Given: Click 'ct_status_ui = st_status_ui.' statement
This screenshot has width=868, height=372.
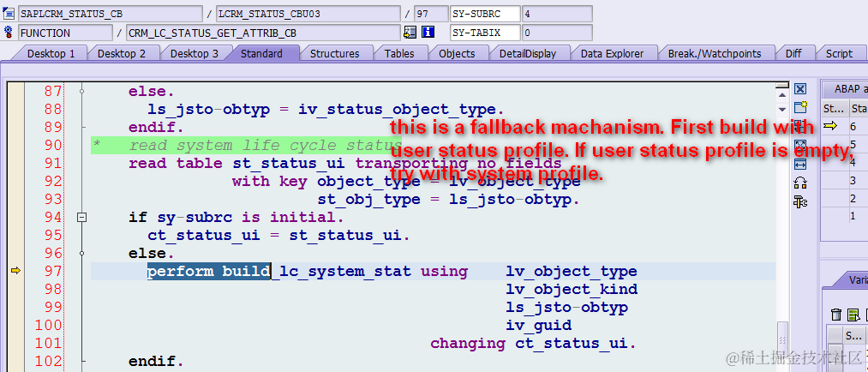Looking at the screenshot, I should click(278, 235).
